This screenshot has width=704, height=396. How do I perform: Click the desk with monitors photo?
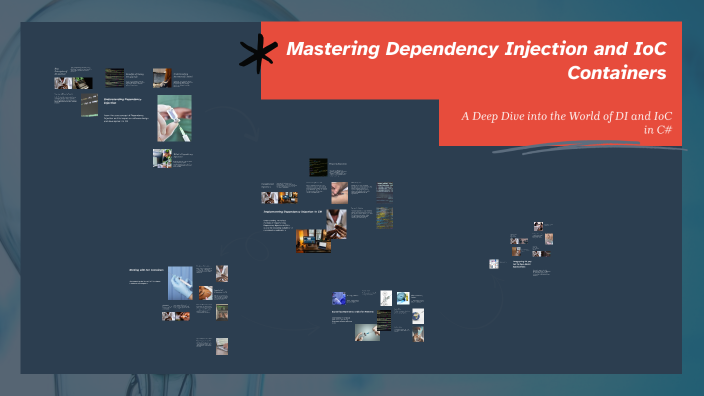point(313,241)
